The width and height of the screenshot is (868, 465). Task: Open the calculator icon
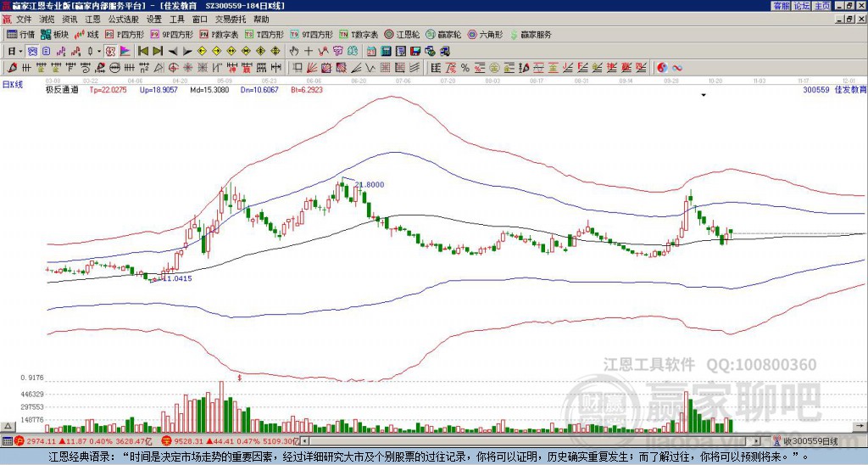[387, 52]
